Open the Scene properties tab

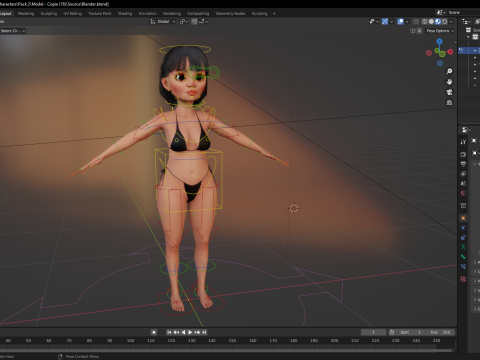coord(463,183)
